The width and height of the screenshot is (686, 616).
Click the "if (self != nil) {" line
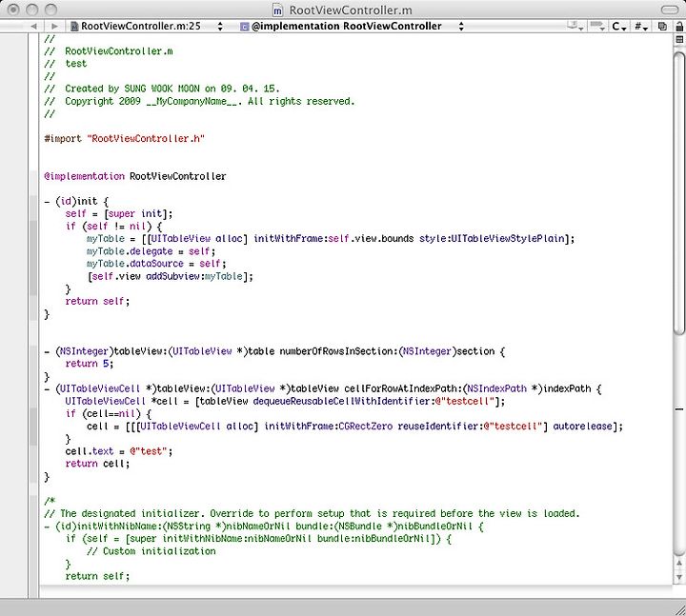(x=113, y=226)
